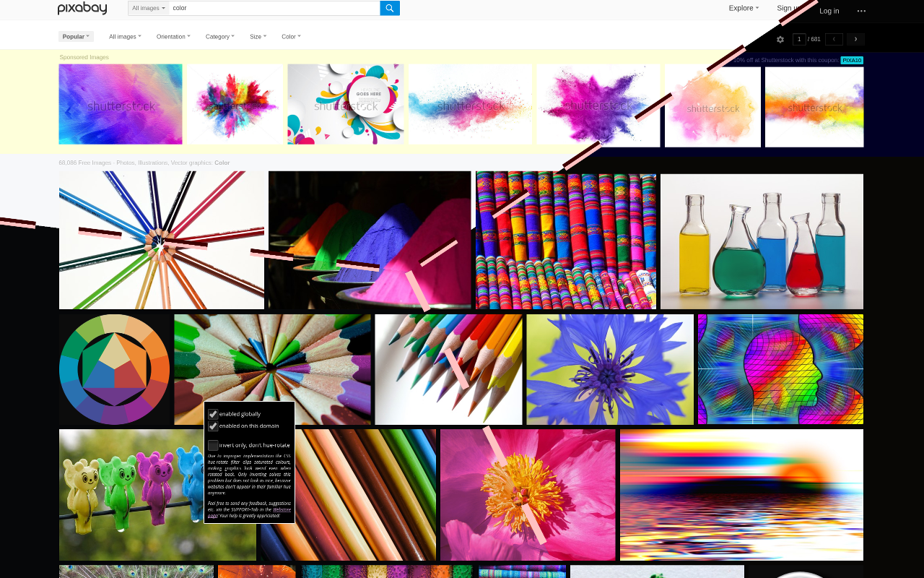Click the Log in link
This screenshot has height=578, width=924.
[829, 11]
